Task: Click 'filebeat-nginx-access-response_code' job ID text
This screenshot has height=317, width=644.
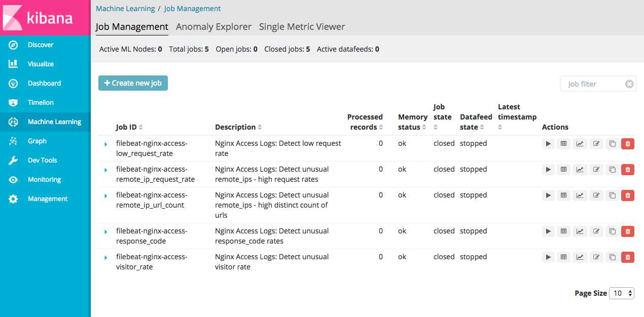Action: click(152, 236)
